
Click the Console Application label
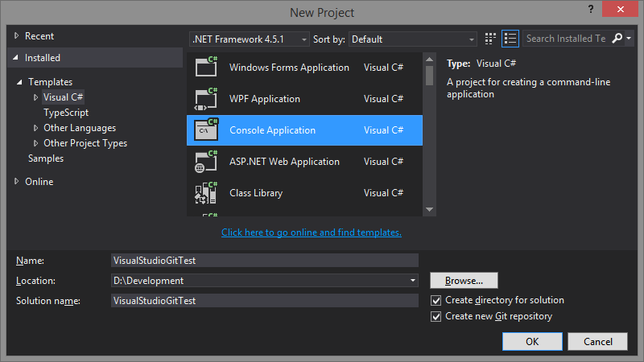click(x=272, y=130)
